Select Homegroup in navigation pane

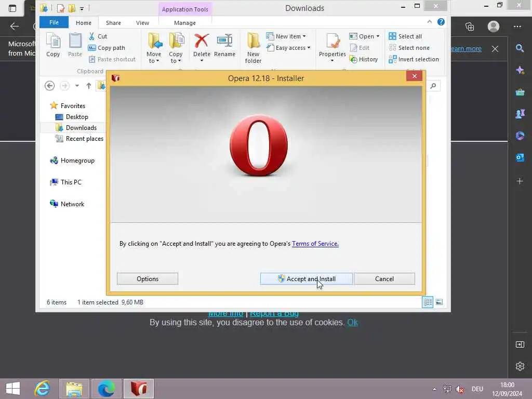tap(72, 161)
